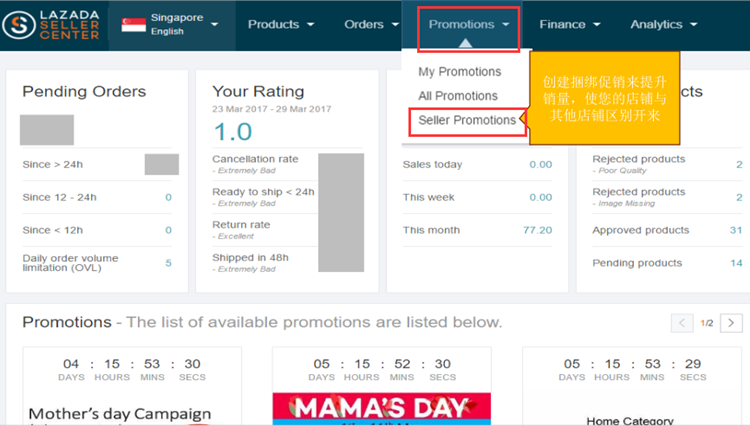Screen dimensions: 750x426
Task: Go to previous promotions page arrow
Action: click(x=682, y=323)
